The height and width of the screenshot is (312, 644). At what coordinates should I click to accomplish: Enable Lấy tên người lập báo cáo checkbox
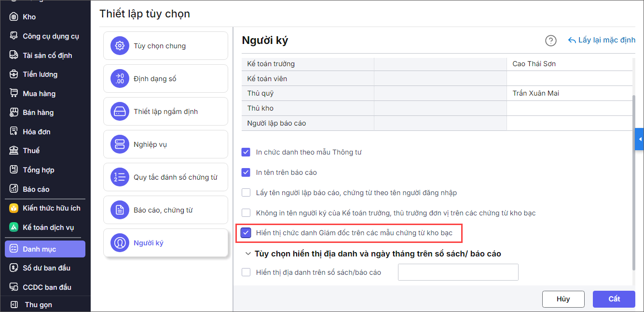click(246, 193)
